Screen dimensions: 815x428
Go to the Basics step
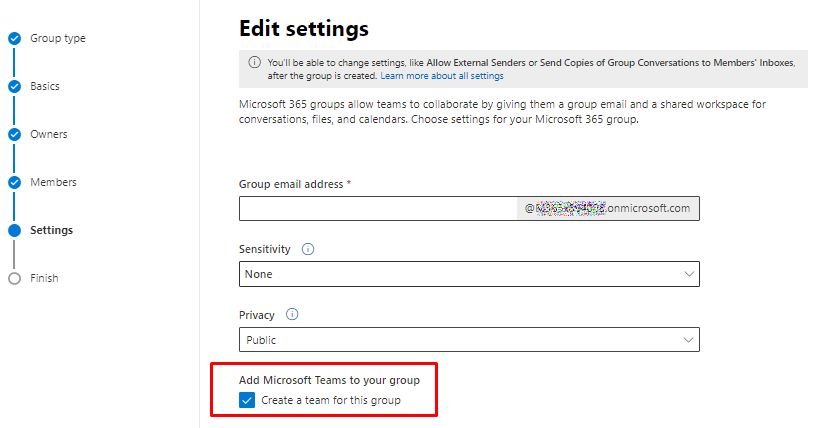point(45,86)
